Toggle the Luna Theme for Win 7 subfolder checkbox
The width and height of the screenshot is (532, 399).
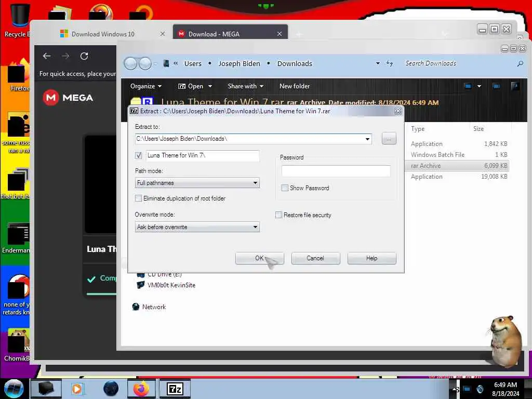[138, 155]
